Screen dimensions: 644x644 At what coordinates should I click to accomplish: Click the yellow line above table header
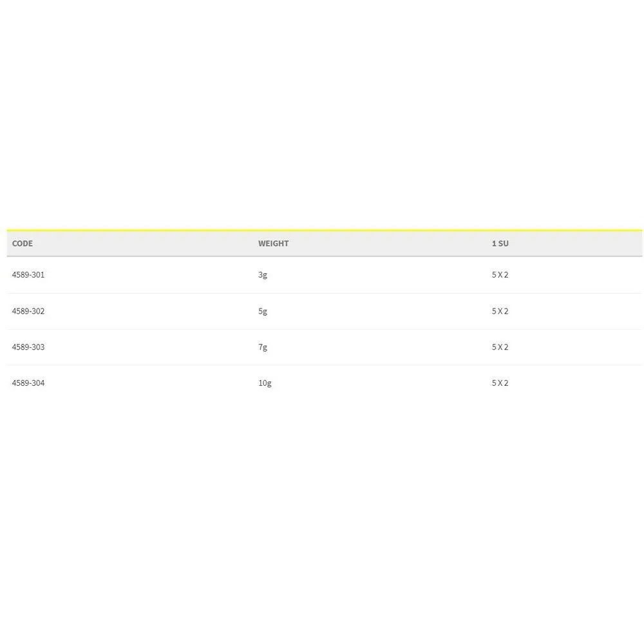click(x=322, y=229)
